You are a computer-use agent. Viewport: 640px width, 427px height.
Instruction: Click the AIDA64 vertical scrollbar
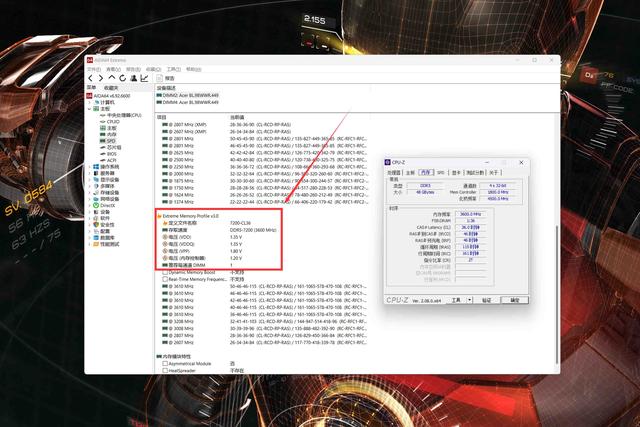[x=557, y=294]
